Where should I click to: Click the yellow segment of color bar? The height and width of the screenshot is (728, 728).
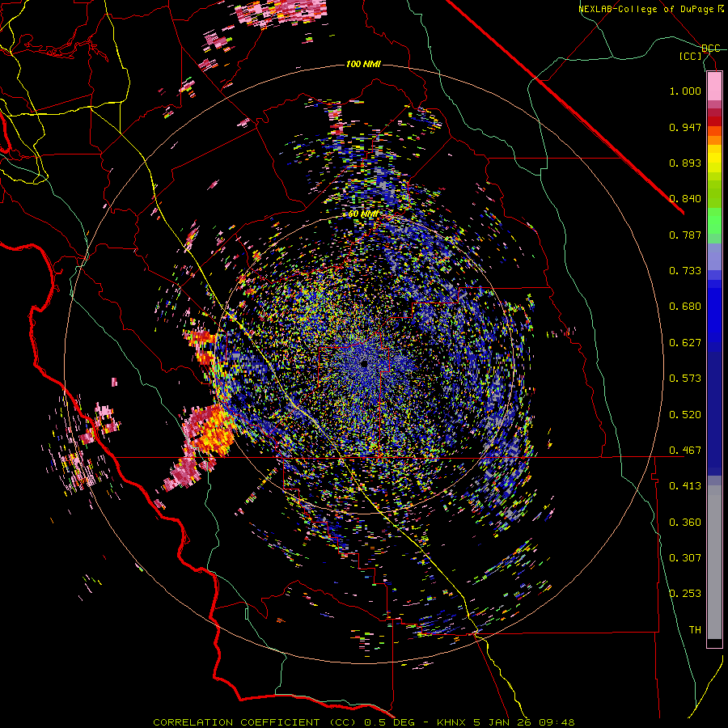(x=714, y=159)
